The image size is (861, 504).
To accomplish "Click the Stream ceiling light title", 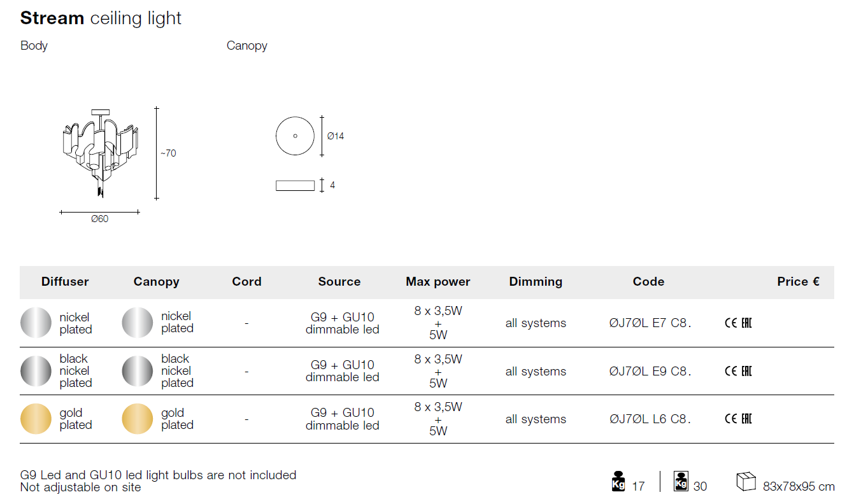I will tap(101, 18).
